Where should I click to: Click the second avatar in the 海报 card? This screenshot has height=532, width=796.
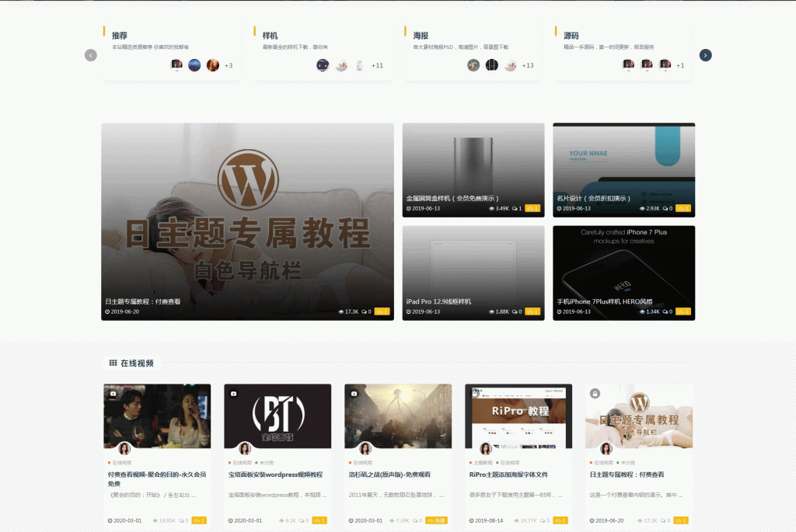click(x=492, y=65)
